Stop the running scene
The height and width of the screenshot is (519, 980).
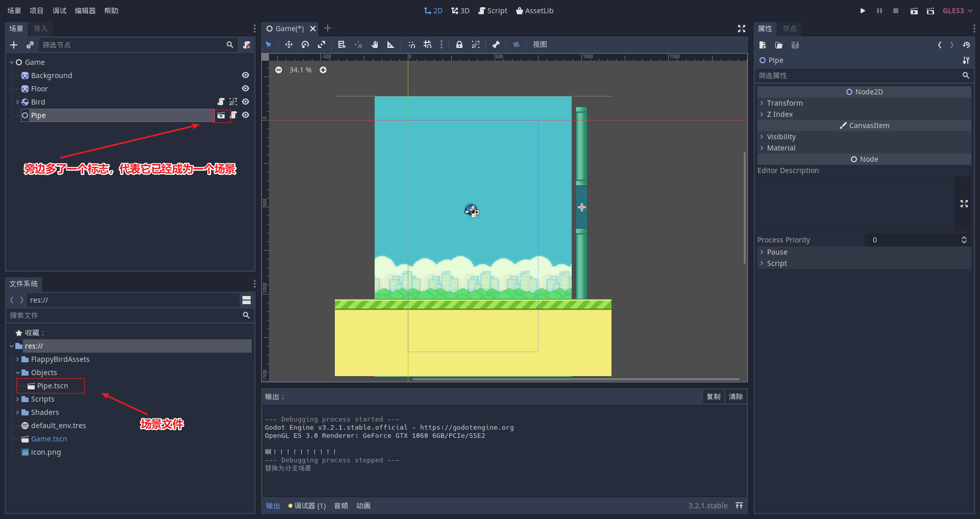click(896, 11)
